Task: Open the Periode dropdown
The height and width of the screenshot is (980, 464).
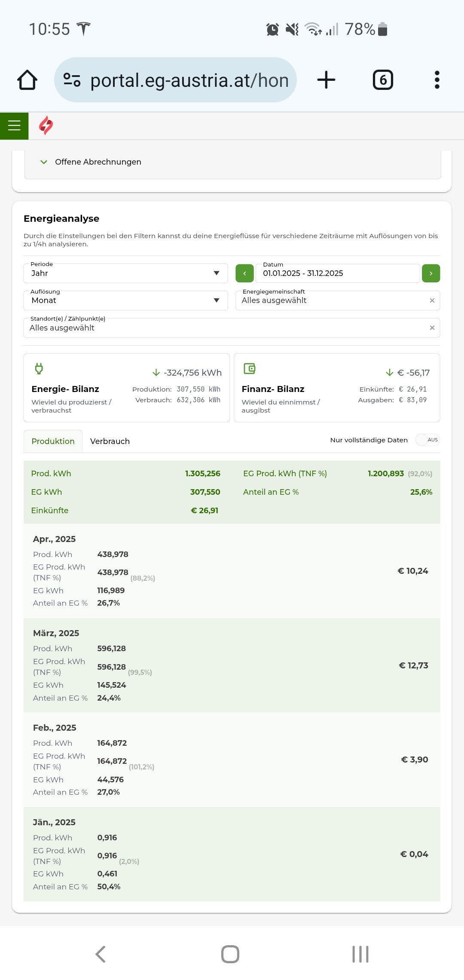Action: click(x=125, y=273)
